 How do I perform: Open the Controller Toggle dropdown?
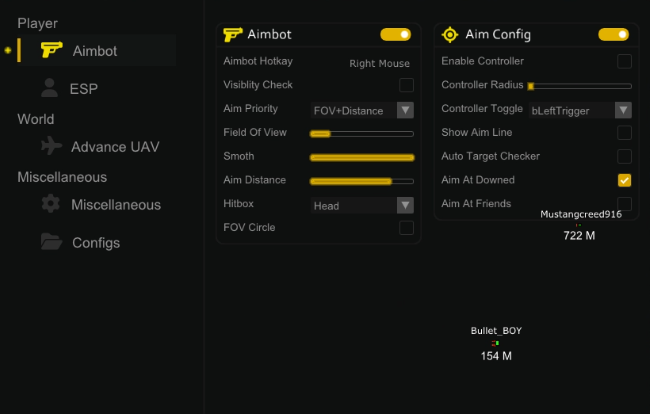pyautogui.click(x=580, y=110)
